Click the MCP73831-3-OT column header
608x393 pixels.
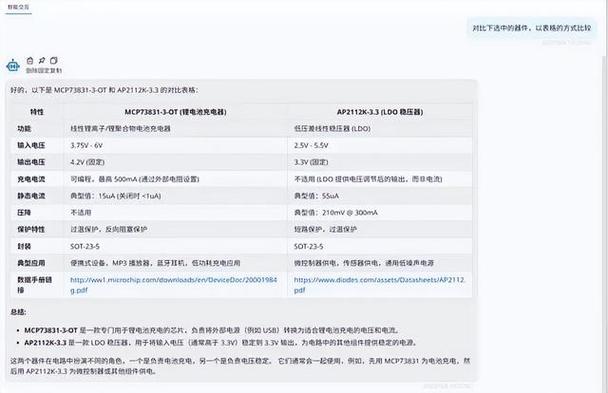pyautogui.click(x=175, y=112)
